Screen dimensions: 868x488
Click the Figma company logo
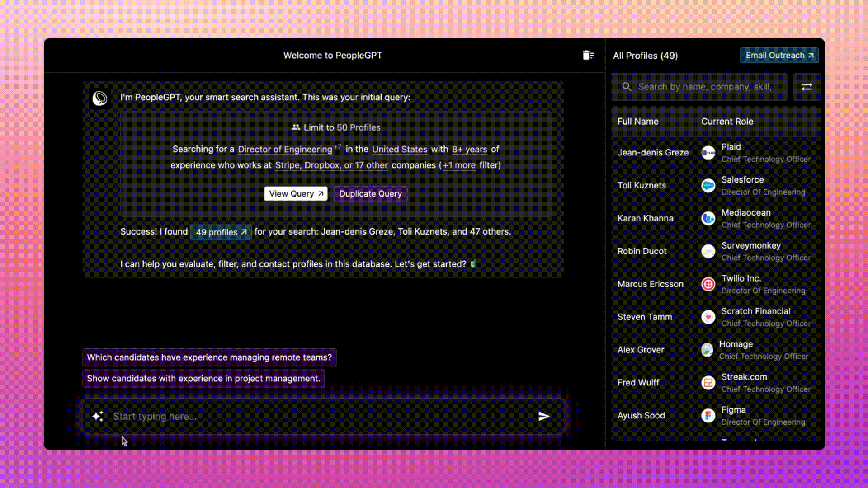[x=708, y=416]
